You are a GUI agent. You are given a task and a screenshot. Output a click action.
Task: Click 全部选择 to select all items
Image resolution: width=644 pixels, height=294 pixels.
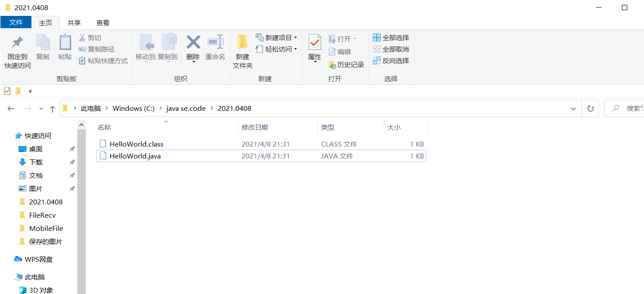click(x=390, y=38)
